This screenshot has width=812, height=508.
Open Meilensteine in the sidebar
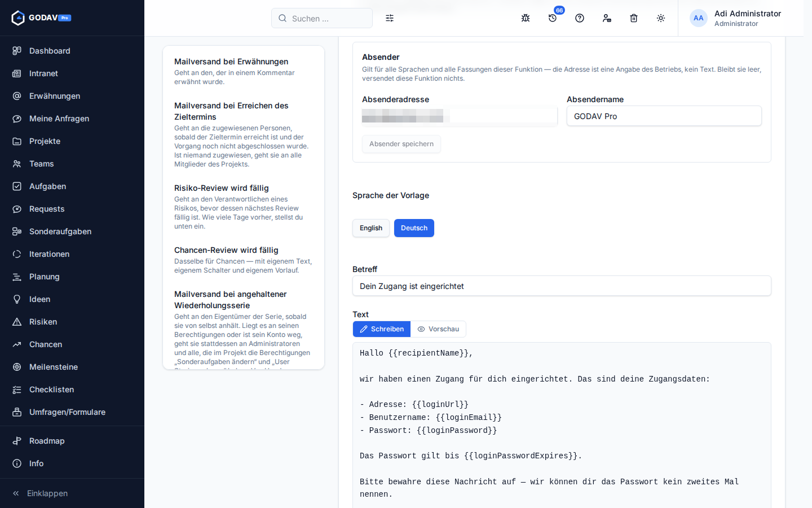click(x=72, y=367)
